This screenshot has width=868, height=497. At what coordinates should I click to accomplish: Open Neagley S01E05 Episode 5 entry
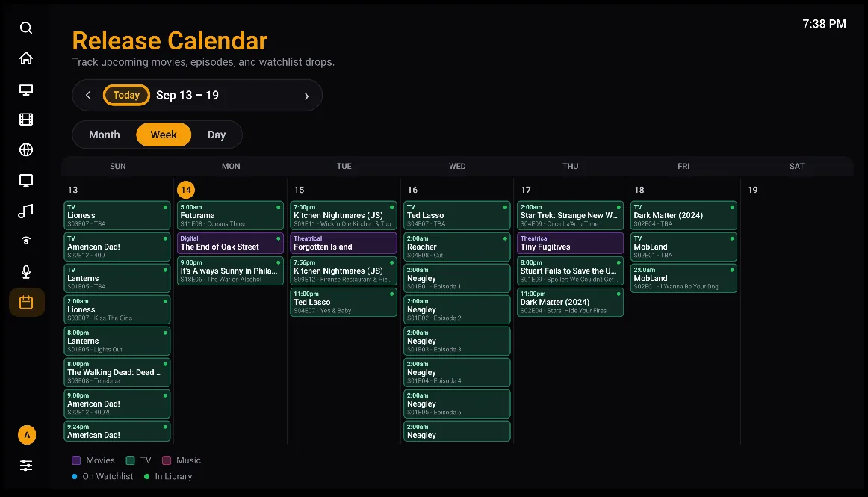(456, 404)
